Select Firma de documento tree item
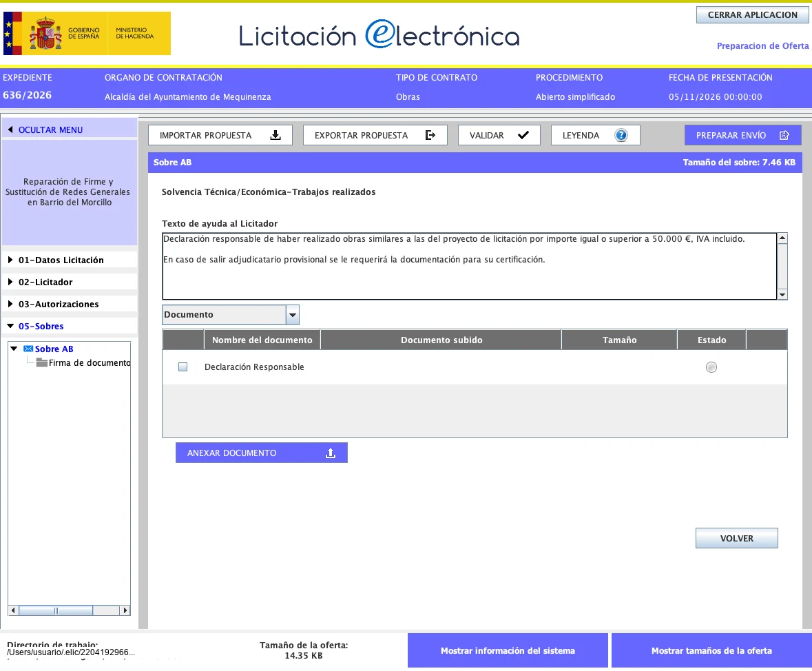The width and height of the screenshot is (812, 671). pyautogui.click(x=90, y=362)
